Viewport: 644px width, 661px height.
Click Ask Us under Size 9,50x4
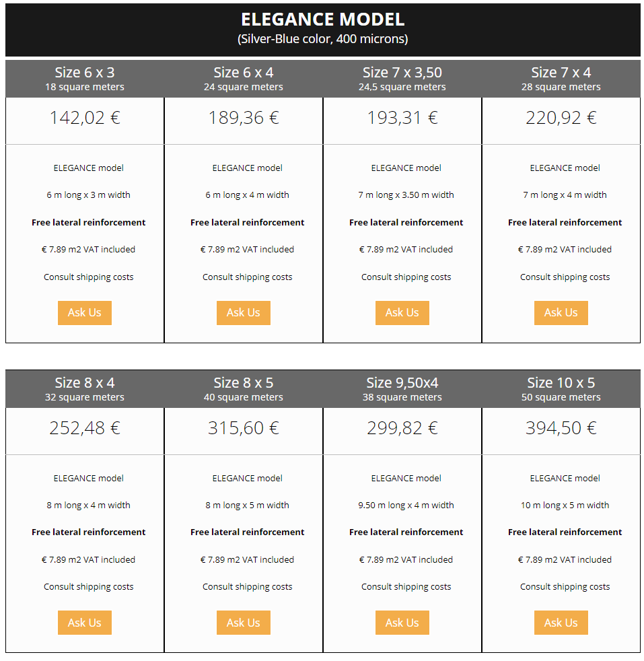[x=402, y=623]
